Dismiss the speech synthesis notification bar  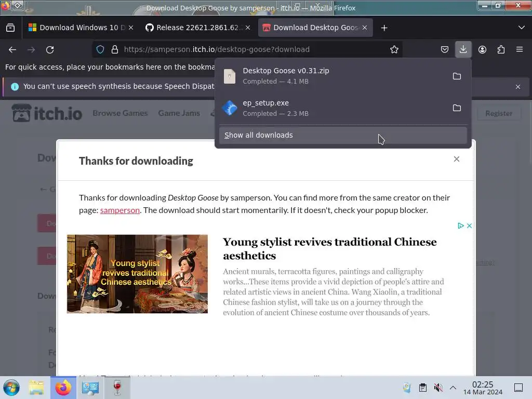coord(518,87)
